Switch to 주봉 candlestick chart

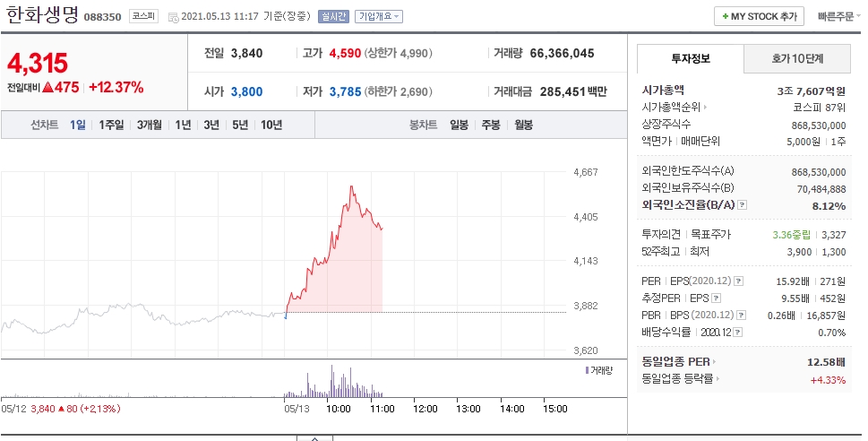(491, 125)
